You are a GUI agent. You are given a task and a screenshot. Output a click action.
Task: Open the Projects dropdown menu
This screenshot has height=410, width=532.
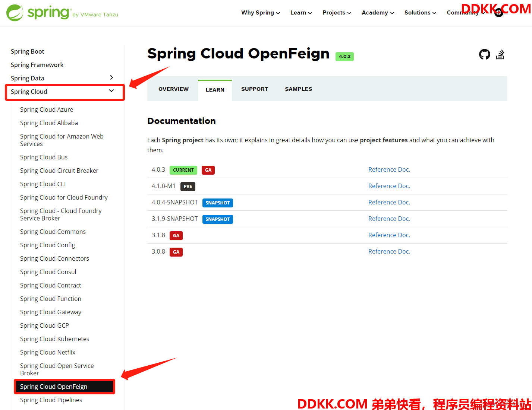337,13
